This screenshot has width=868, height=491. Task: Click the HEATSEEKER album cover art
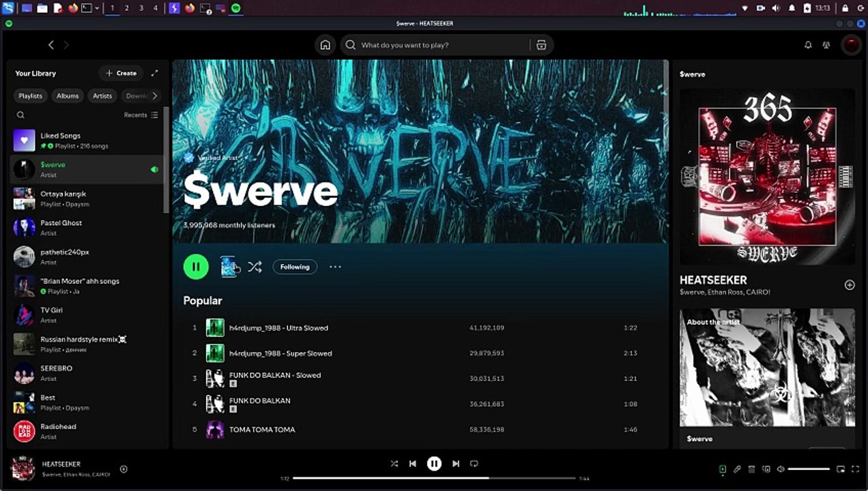click(x=767, y=177)
